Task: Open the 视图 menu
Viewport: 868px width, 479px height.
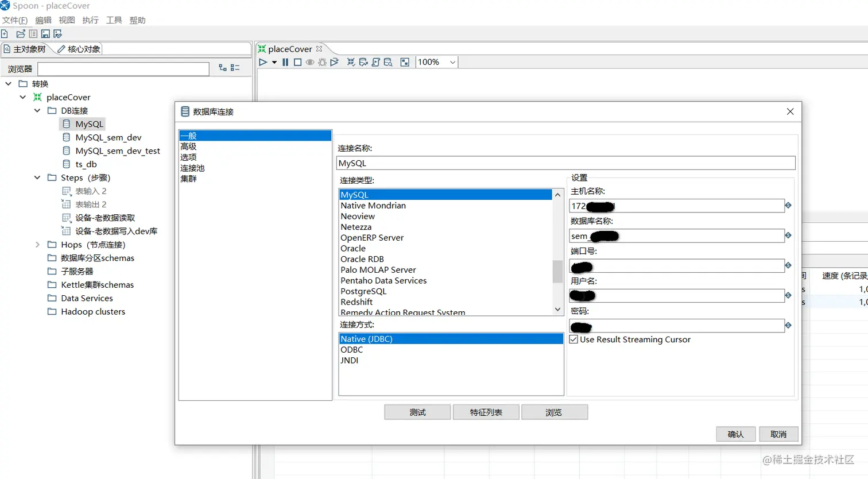Action: tap(67, 20)
